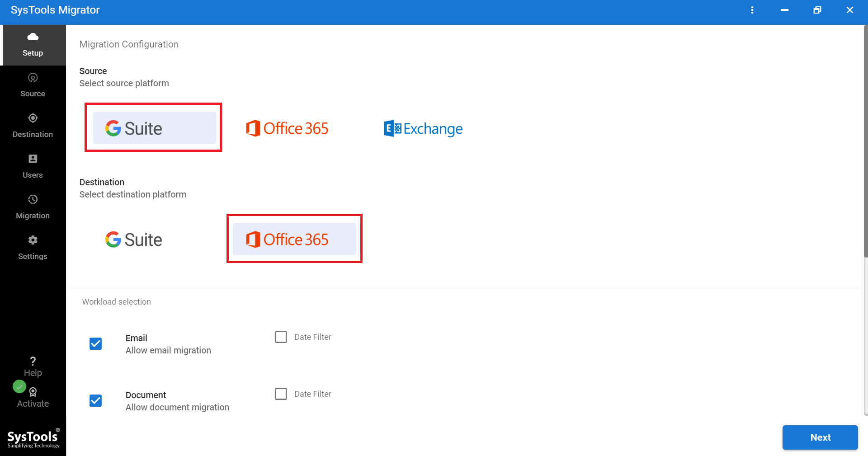The image size is (868, 456).
Task: Uncheck the Email migration checkbox
Action: pyautogui.click(x=96, y=344)
